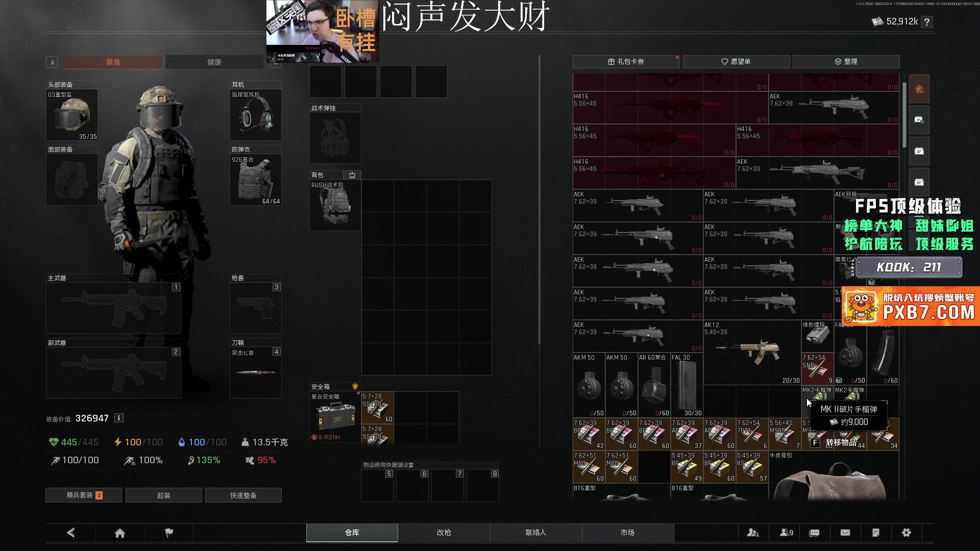Open the friends list icon showing 9
Screen dimensions: 980x551
point(786,533)
